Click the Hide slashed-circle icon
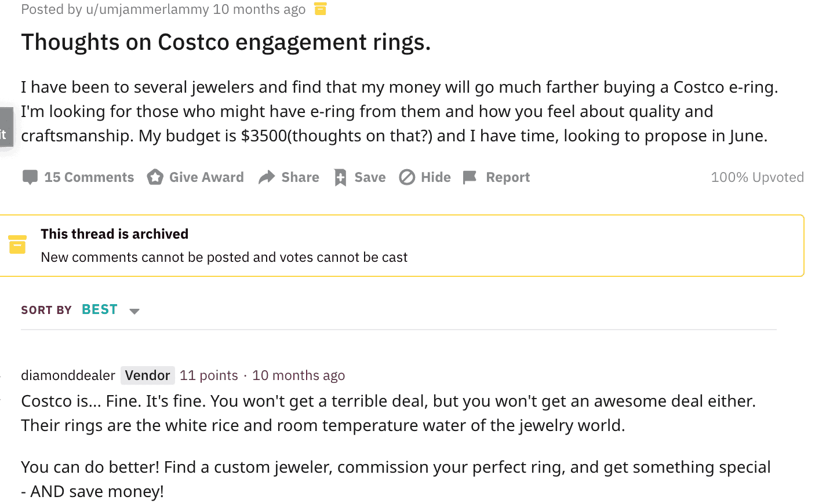Image resolution: width=815 pixels, height=504 pixels. click(x=407, y=177)
